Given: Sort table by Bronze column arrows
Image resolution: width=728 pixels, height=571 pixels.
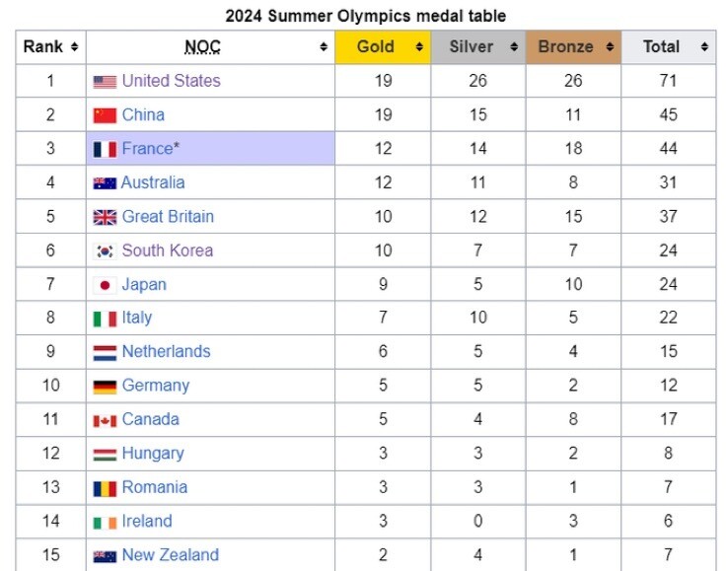Looking at the screenshot, I should pyautogui.click(x=610, y=47).
